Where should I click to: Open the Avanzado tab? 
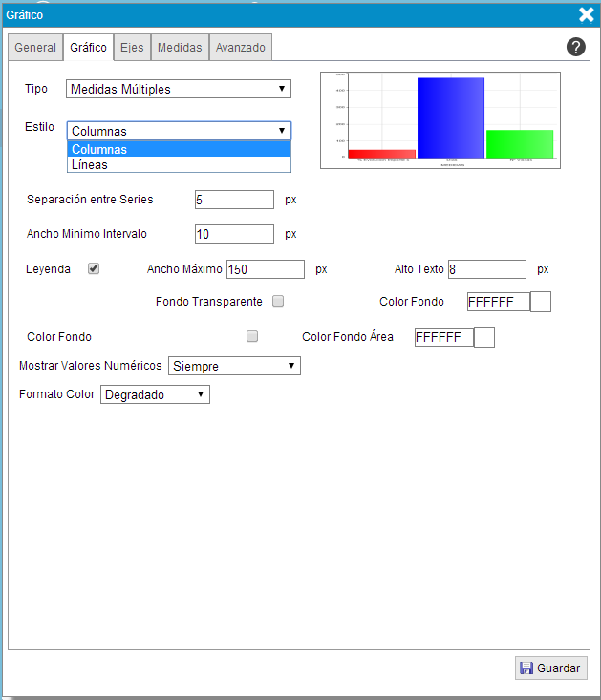(241, 48)
